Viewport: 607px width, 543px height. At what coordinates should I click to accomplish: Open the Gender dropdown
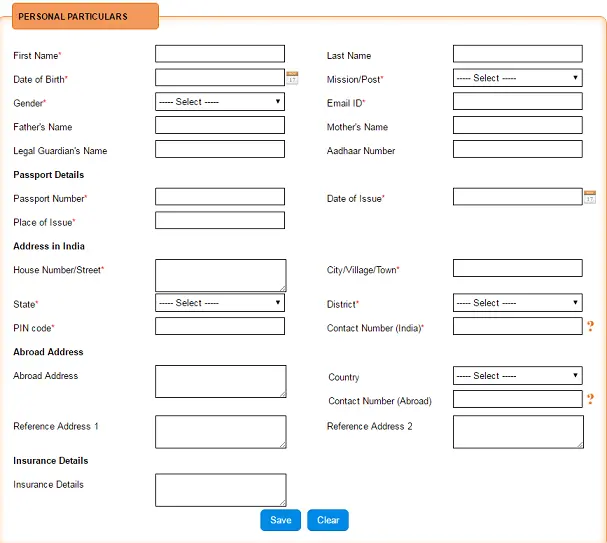coord(220,102)
